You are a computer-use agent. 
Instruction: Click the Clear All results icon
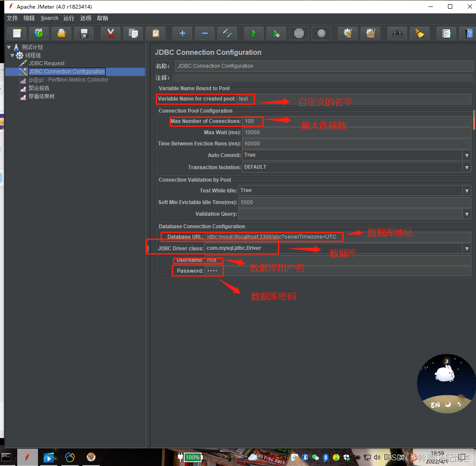370,33
